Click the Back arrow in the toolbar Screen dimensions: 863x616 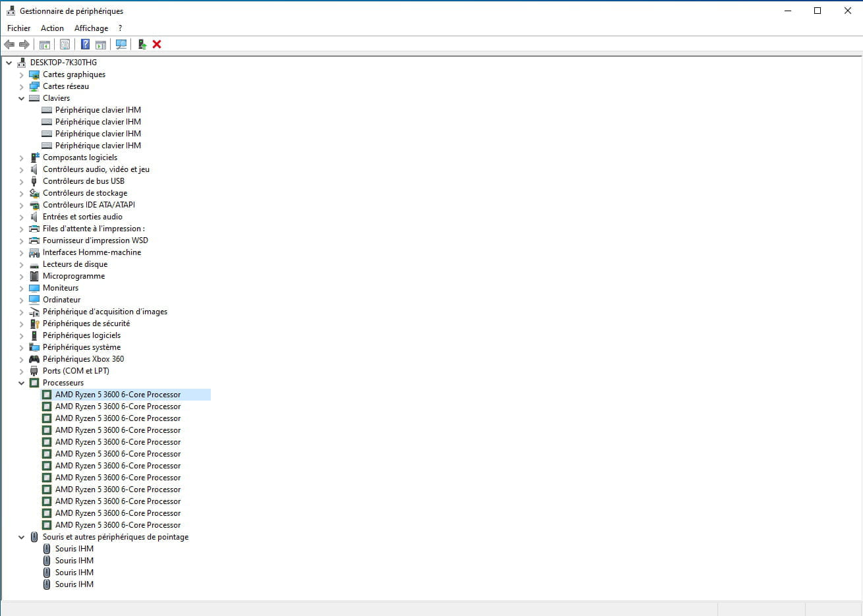click(9, 44)
